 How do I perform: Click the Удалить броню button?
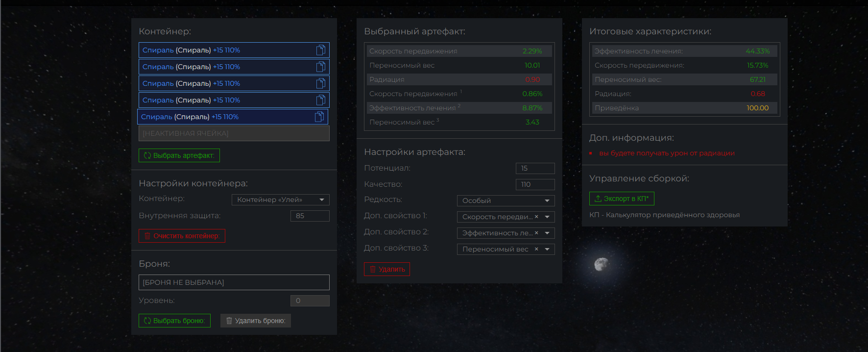pyautogui.click(x=256, y=321)
